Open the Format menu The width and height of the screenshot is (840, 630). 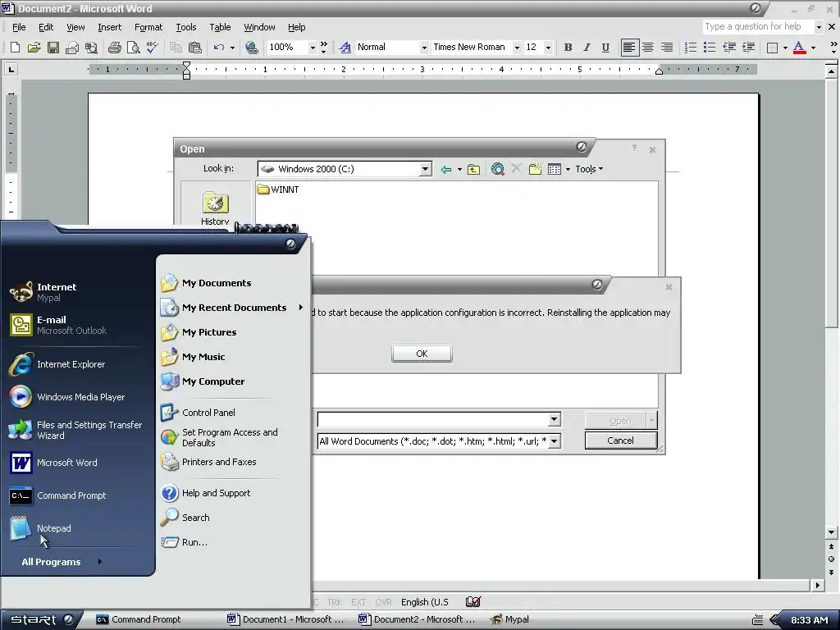point(148,27)
